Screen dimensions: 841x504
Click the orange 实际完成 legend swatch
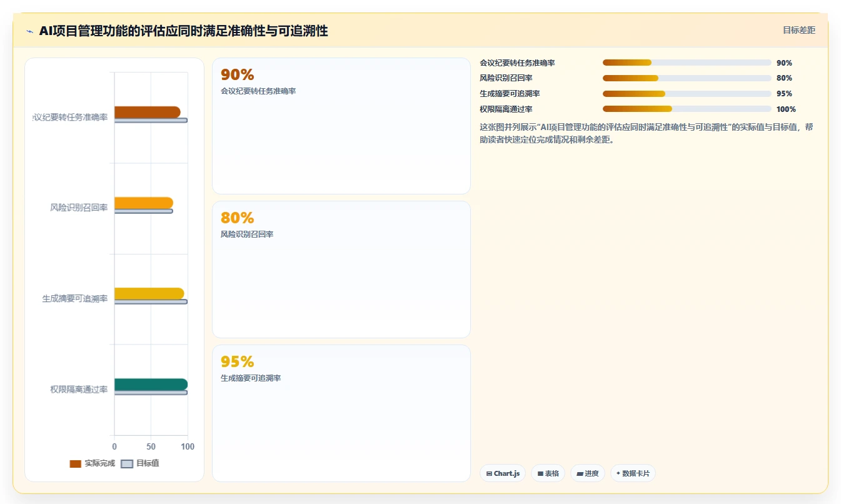click(76, 464)
